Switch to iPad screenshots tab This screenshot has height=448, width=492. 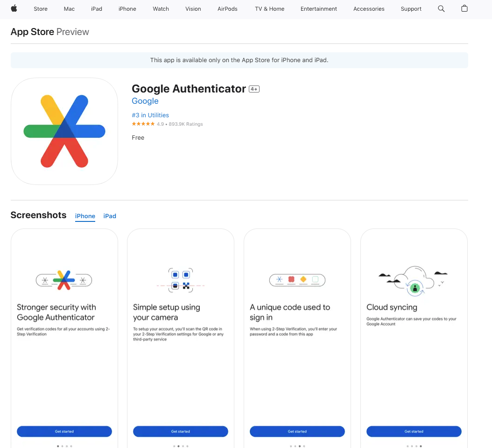click(110, 216)
